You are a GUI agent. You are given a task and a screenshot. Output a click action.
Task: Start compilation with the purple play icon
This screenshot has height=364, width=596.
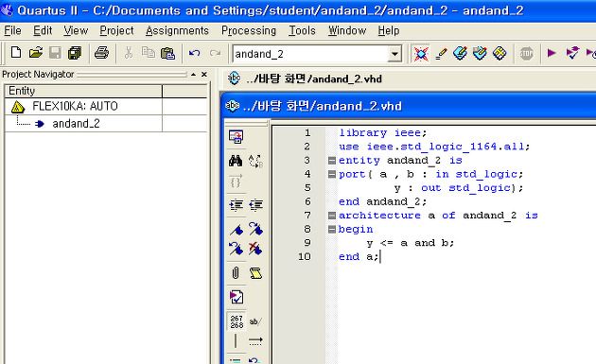click(x=552, y=53)
